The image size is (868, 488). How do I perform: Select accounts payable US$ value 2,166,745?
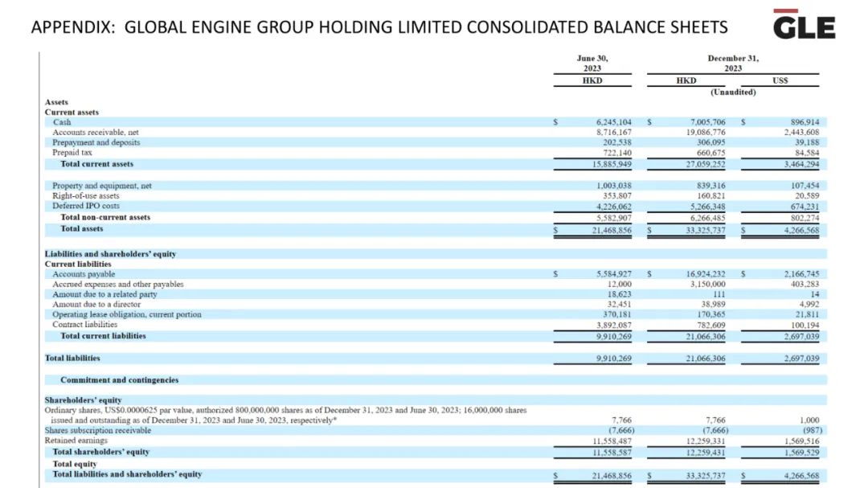pos(801,274)
